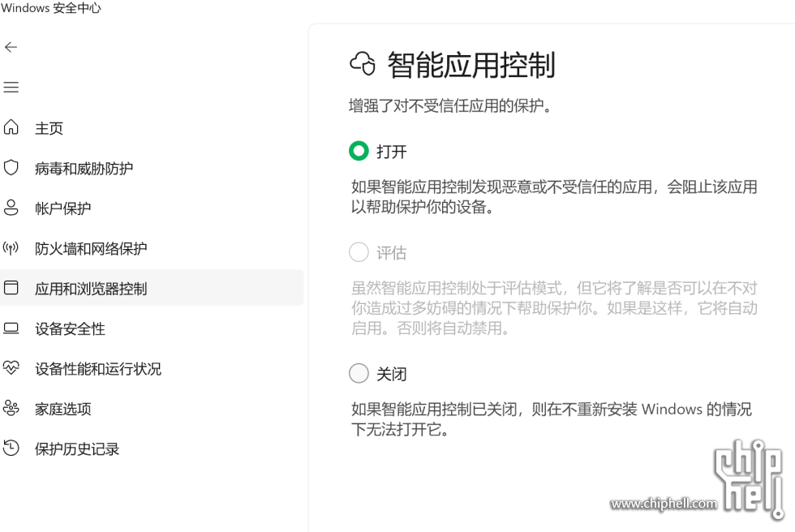795x532 pixels.
Task: Click the window icon for 应用和浏览器控制
Action: (11, 287)
